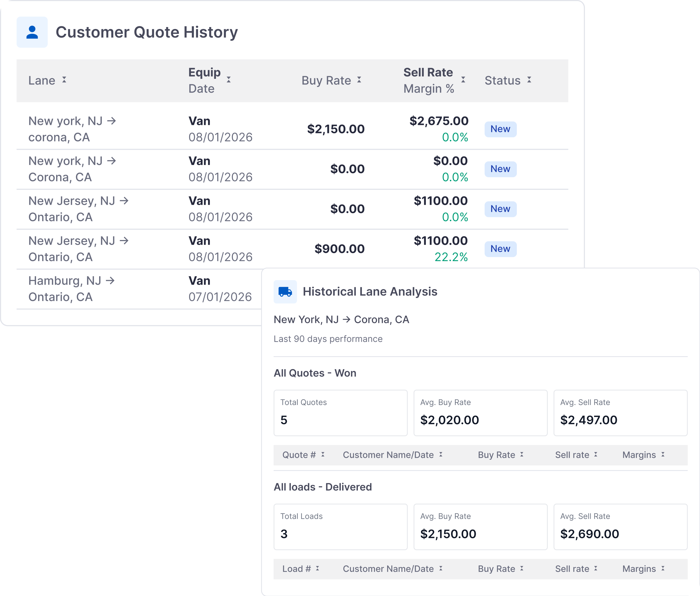Click the $2,150.00 buy rate in top table
Image resolution: width=700 pixels, height=596 pixels.
pyautogui.click(x=336, y=129)
